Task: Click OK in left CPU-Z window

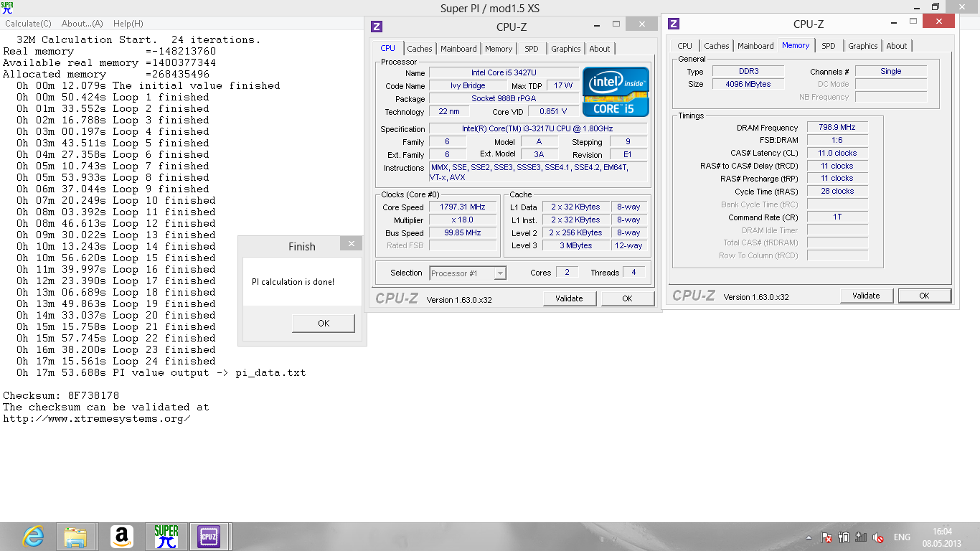Action: (x=627, y=298)
